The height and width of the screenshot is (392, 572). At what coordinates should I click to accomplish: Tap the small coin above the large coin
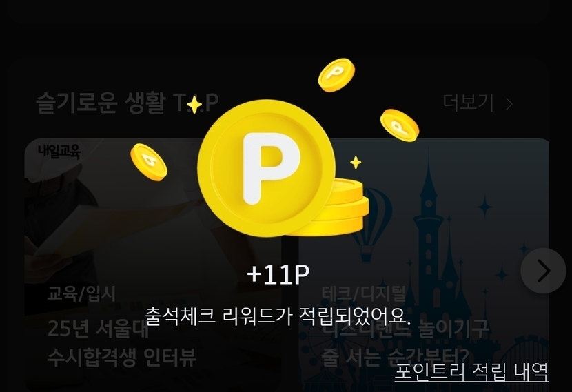pos(336,75)
